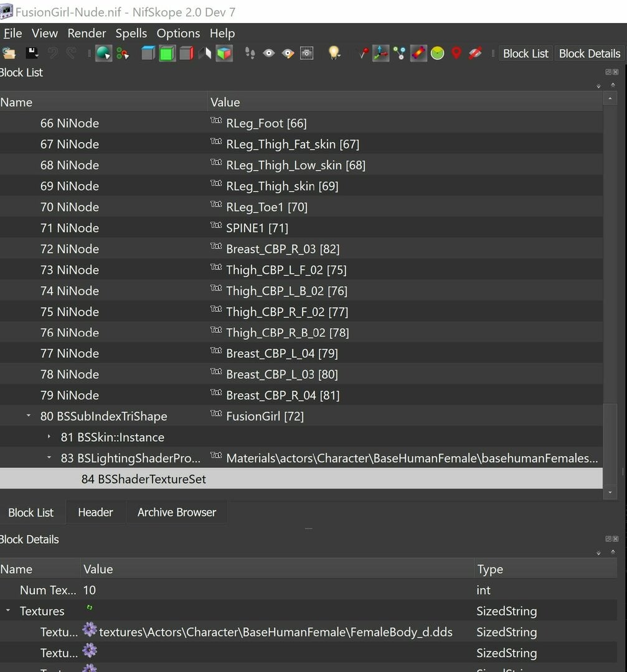Click the Block List toolbar button
The height and width of the screenshot is (672, 627).
526,54
